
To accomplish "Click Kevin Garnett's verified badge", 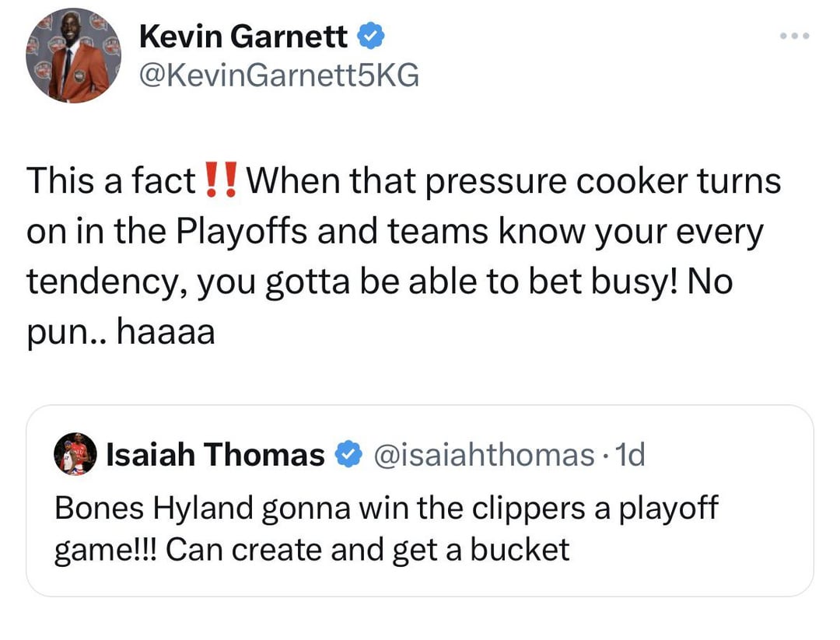I will [368, 36].
